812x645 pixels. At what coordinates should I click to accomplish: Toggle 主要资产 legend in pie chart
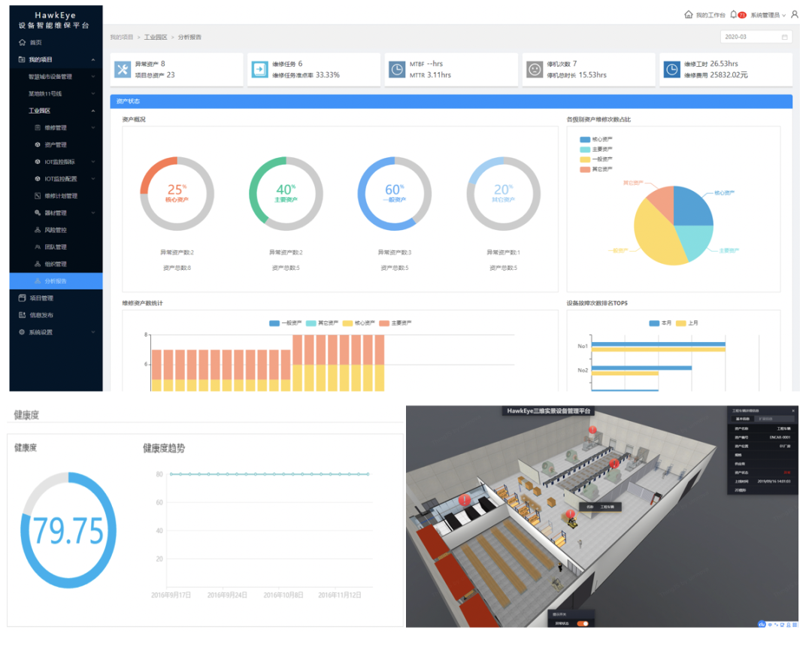596,149
